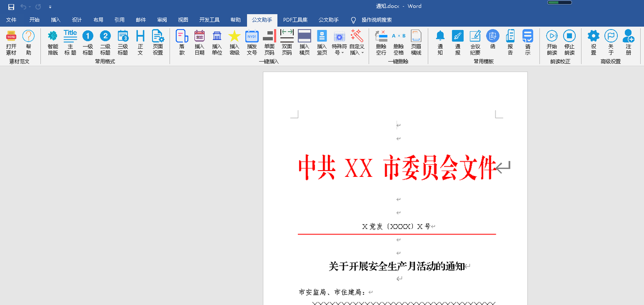Start reading aloud with 开始朗读
Image resolution: width=644 pixels, height=305 pixels.
click(x=551, y=42)
